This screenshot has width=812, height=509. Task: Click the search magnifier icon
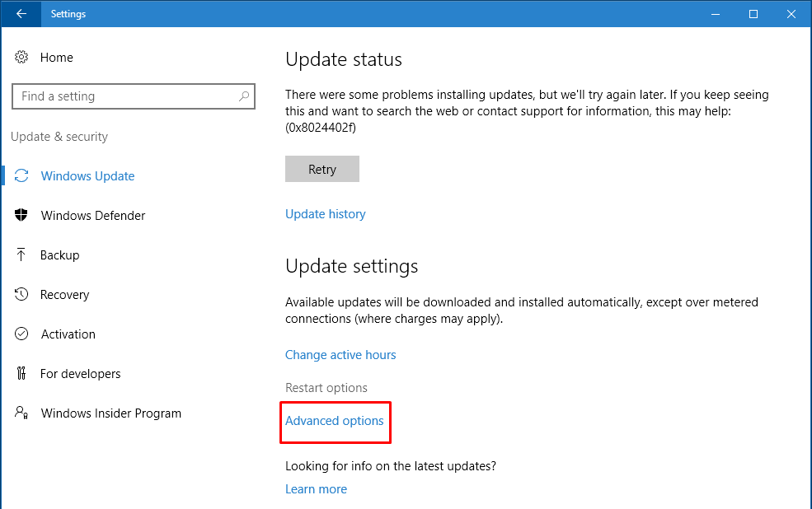(x=243, y=96)
